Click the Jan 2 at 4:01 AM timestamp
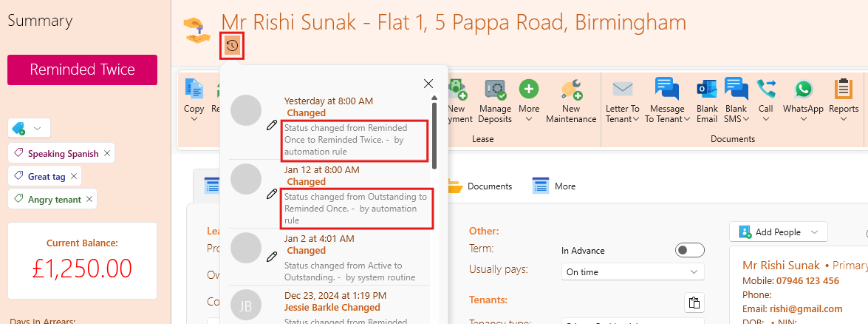Image resolution: width=868 pixels, height=324 pixels. tap(319, 238)
